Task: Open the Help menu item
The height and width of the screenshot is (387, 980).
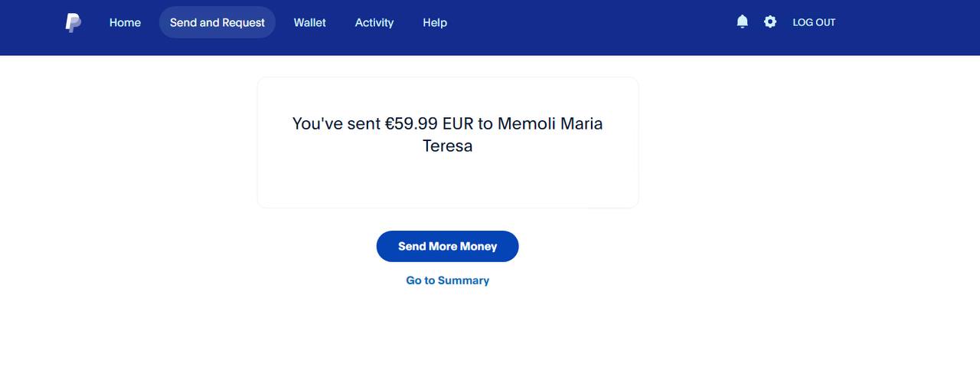Action: coord(435,23)
